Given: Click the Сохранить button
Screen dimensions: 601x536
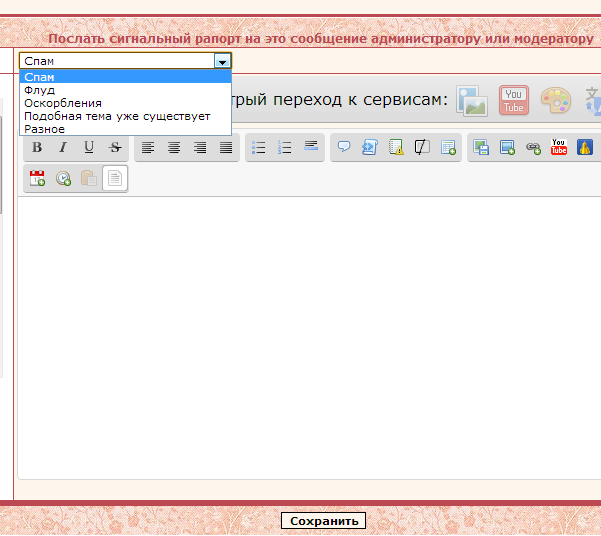Looking at the screenshot, I should (323, 521).
